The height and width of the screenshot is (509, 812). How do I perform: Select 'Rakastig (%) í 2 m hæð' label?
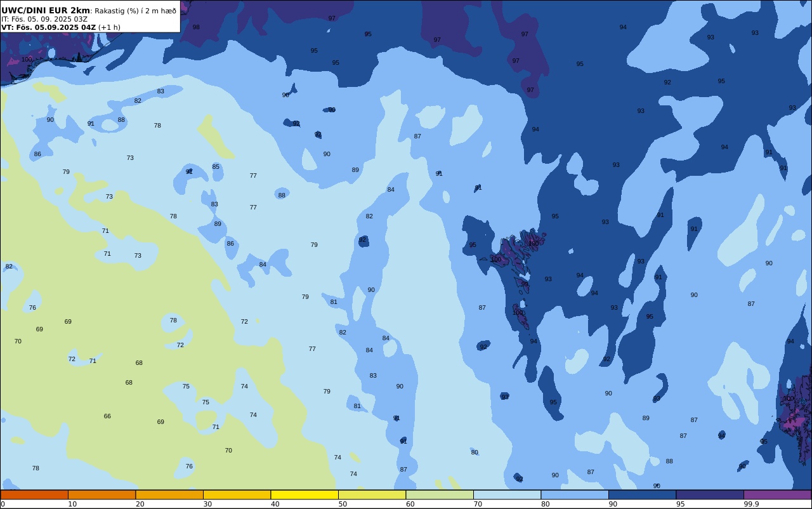pos(136,11)
